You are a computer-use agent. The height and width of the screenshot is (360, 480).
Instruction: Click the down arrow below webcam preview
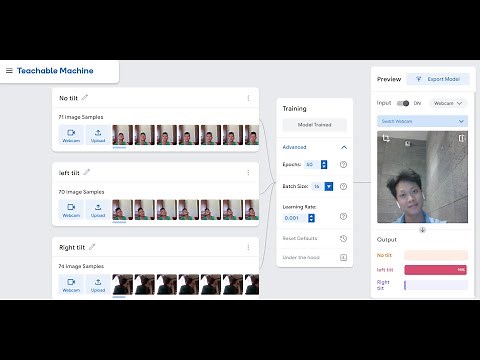(x=422, y=230)
